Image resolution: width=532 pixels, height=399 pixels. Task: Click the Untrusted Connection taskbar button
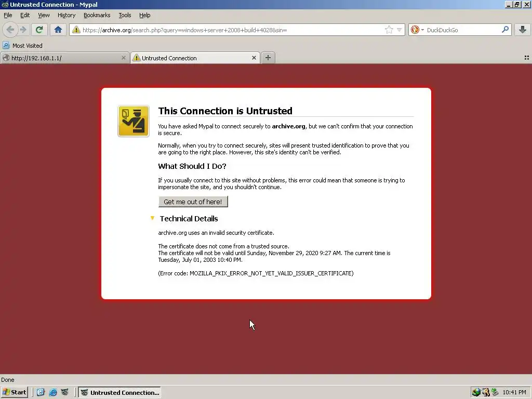tap(119, 393)
